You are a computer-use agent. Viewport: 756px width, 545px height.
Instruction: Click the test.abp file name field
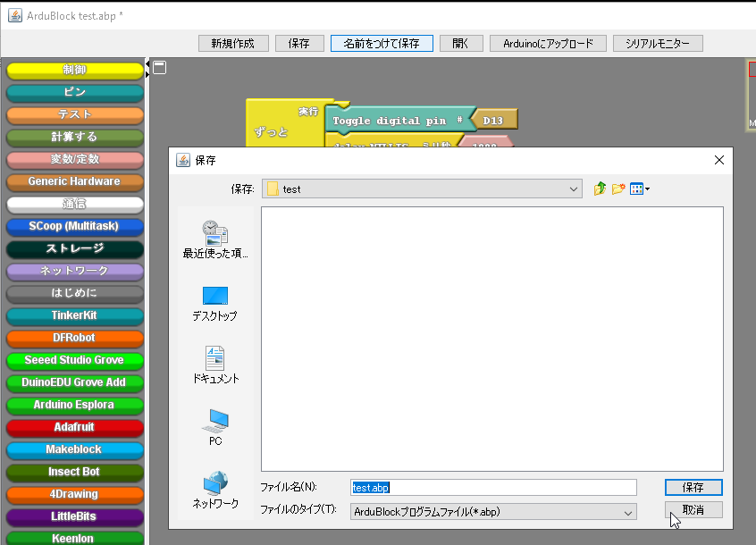point(491,487)
